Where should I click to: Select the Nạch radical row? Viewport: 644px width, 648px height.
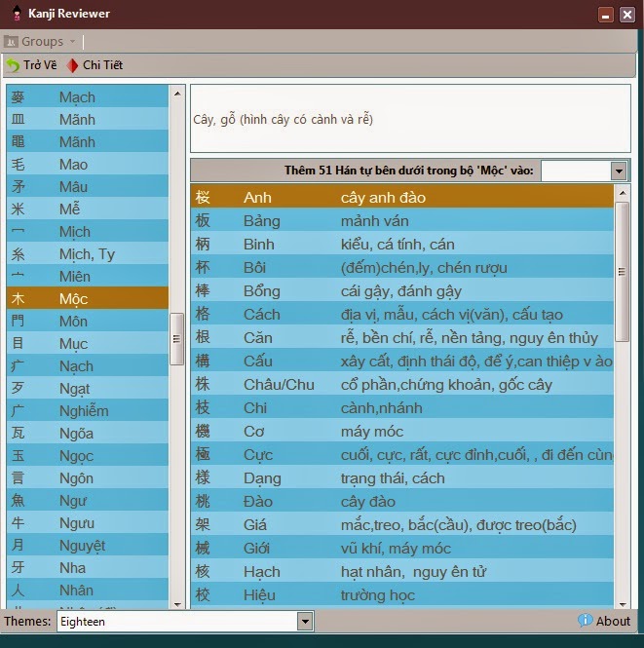coord(88,366)
